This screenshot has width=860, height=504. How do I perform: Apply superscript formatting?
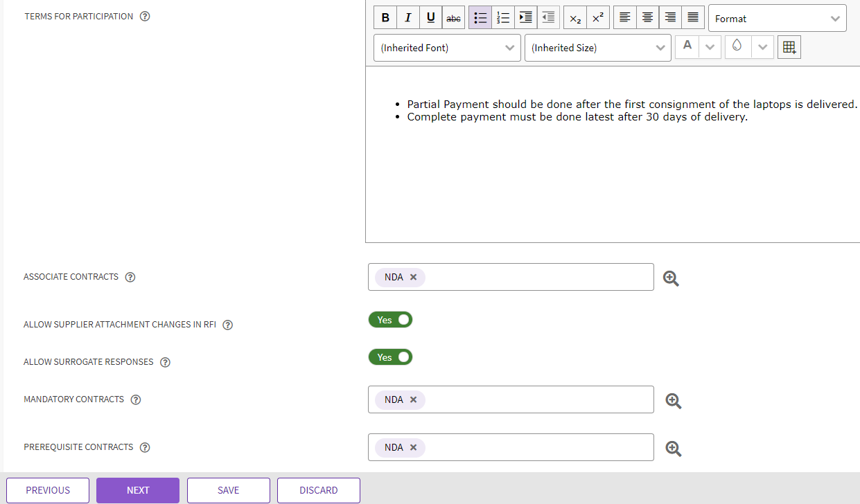(598, 18)
